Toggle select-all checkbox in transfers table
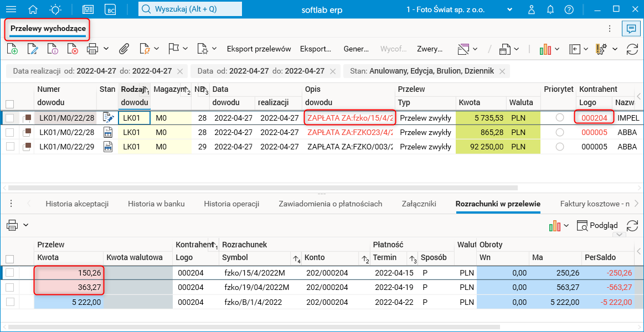Image resolution: width=644 pixels, height=332 pixels. pos(10,104)
